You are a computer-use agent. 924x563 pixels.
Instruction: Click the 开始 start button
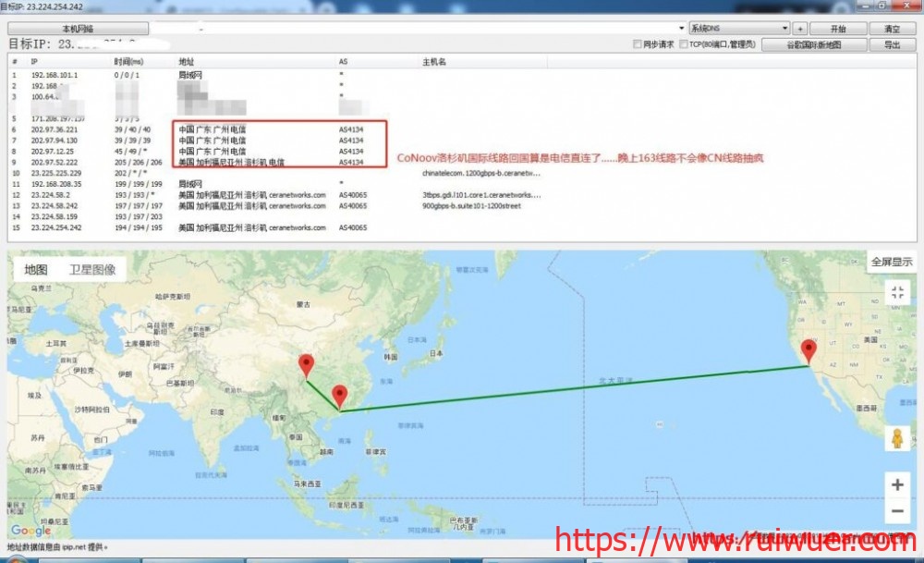[838, 29]
